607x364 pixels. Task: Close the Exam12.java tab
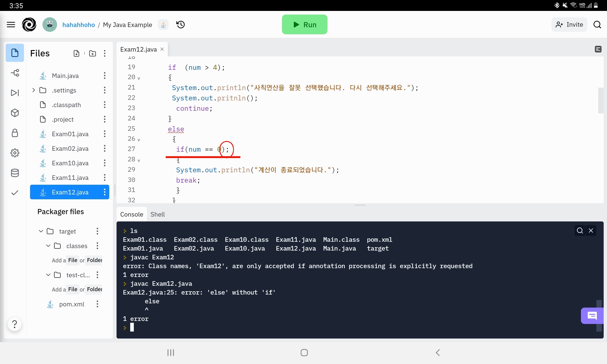162,49
